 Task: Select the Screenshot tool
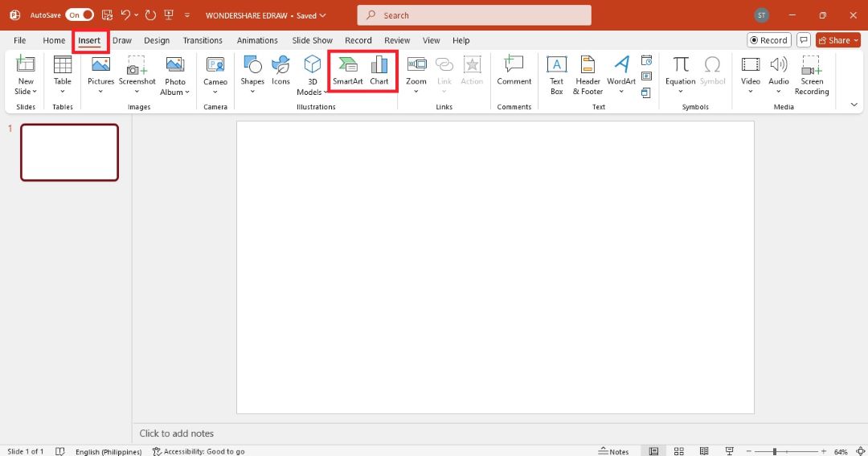coord(137,76)
